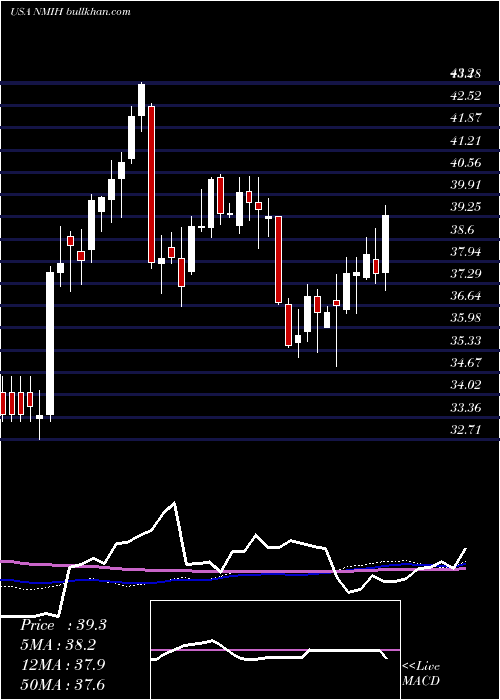Select the 36.64 price axis label
Viewport: 500px width, 700px height.
466,296
